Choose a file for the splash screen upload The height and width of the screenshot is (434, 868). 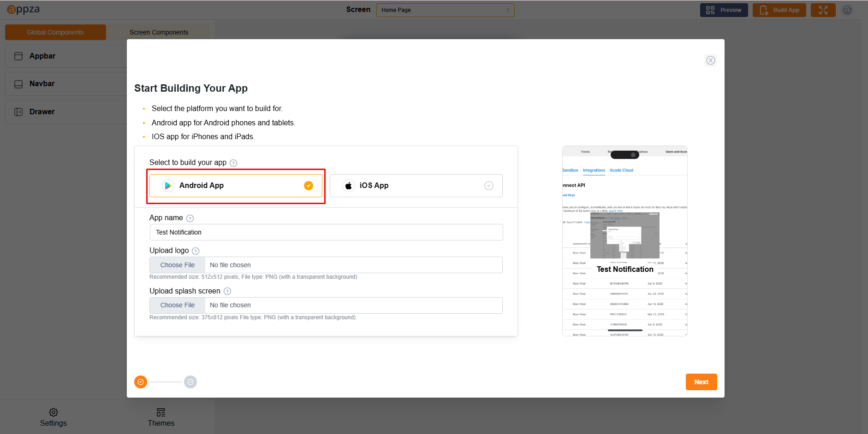point(178,305)
